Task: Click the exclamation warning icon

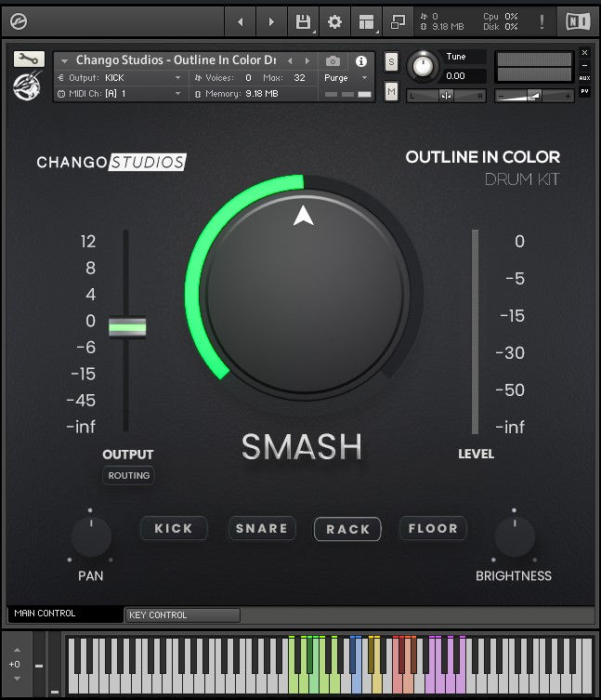Action: [x=542, y=21]
